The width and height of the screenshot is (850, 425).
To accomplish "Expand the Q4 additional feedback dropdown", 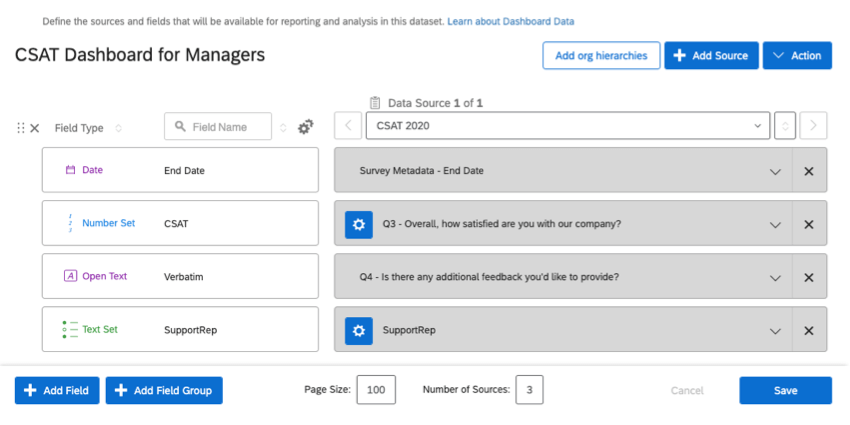I will point(775,277).
